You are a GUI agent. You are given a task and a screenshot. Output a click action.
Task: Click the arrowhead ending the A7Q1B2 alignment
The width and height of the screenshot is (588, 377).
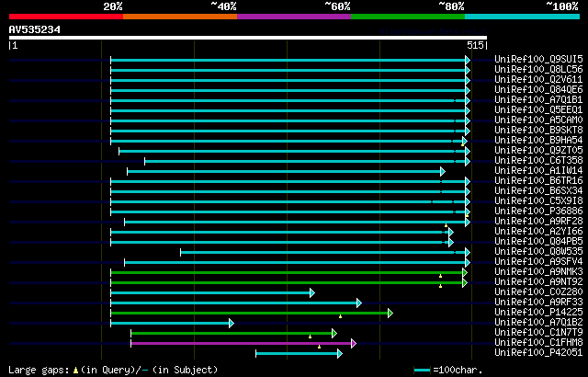pos(232,324)
